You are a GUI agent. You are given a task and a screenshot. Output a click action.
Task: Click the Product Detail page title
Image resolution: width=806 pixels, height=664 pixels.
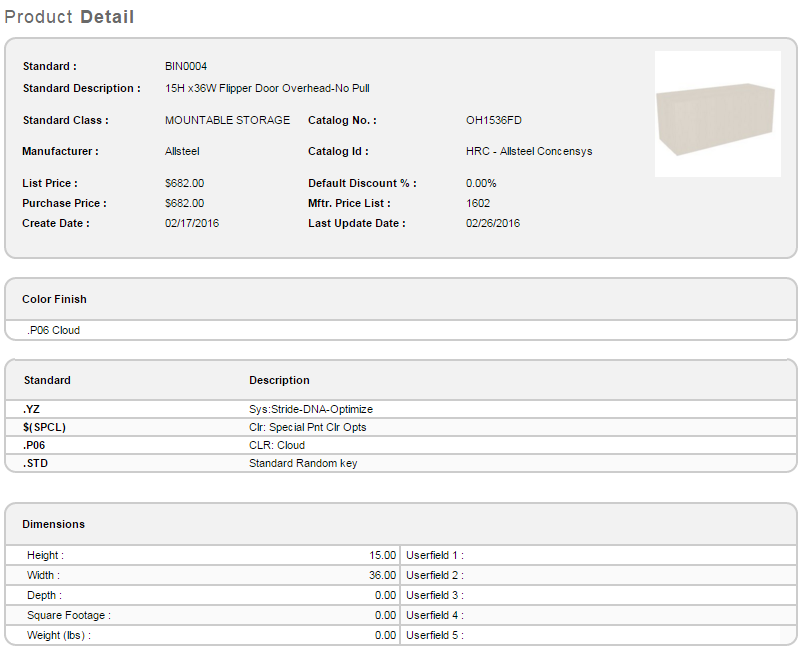click(69, 17)
